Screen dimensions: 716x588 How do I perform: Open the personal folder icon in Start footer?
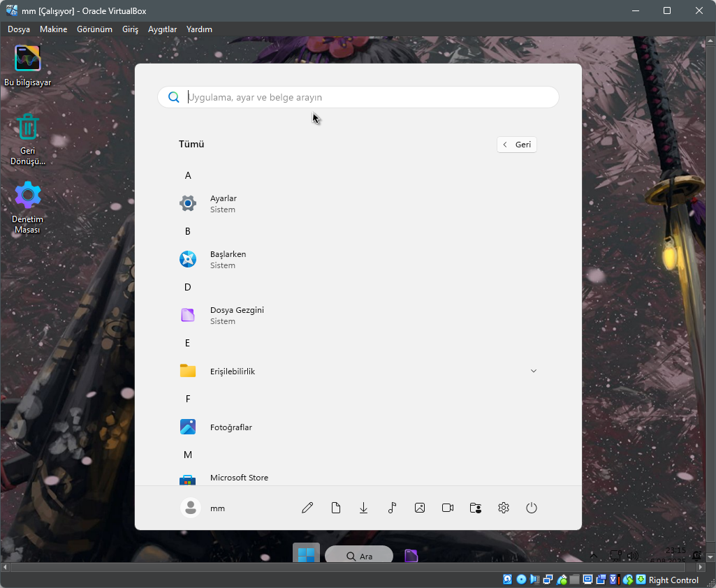pyautogui.click(x=476, y=508)
